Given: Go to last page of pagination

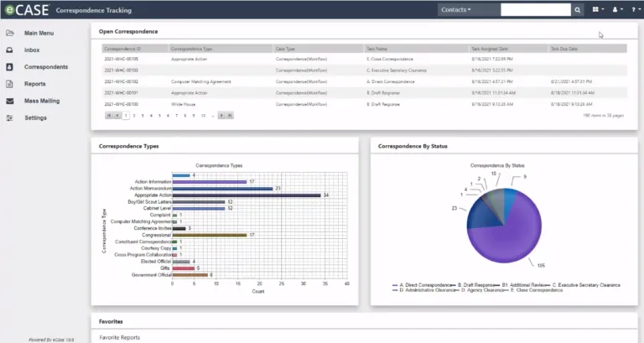Looking at the screenshot, I should coord(230,116).
